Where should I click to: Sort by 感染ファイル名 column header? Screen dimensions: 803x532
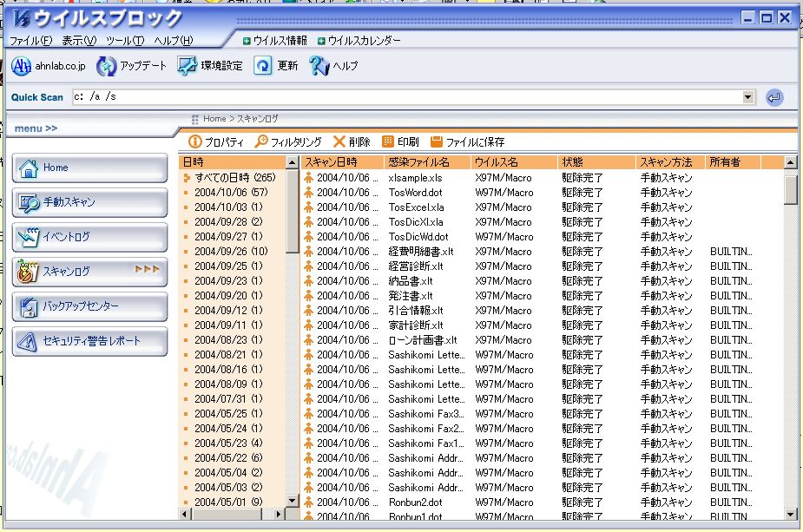coord(428,162)
